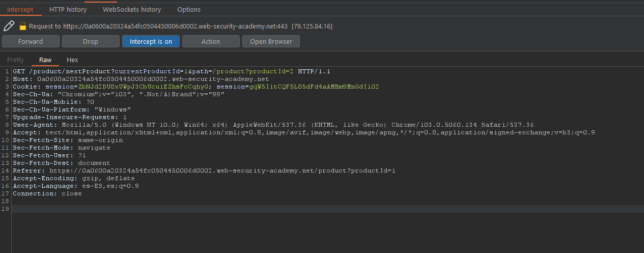Toggle the Intercept is on button
The height and width of the screenshot is (253, 644).
151,41
